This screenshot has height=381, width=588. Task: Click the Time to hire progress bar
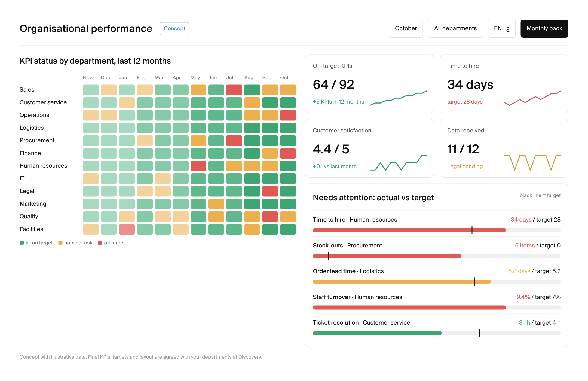pos(437,230)
